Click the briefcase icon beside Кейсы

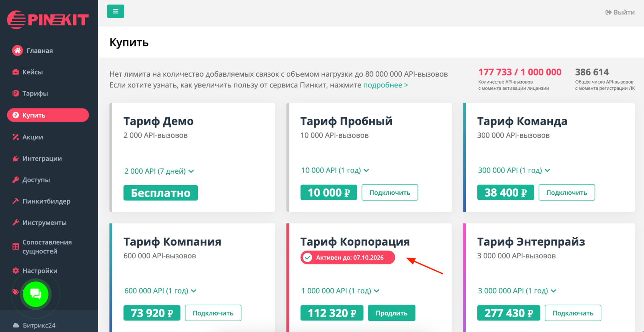pos(16,72)
